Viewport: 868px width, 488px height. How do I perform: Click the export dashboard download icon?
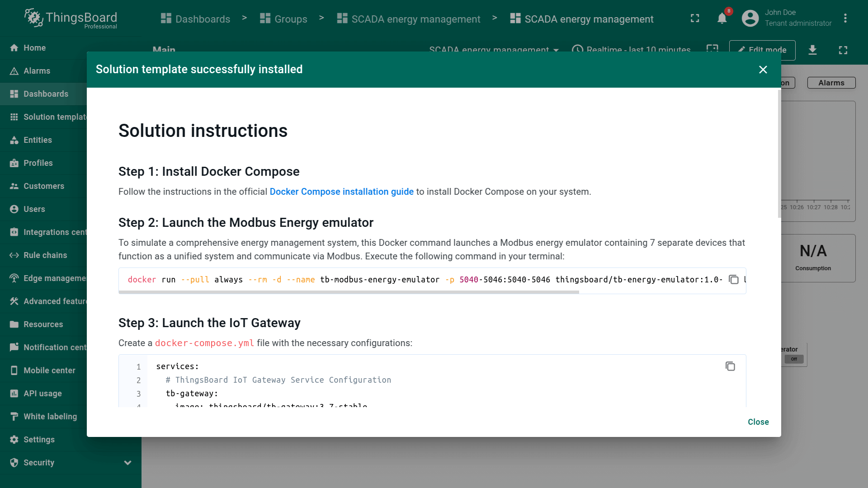812,50
